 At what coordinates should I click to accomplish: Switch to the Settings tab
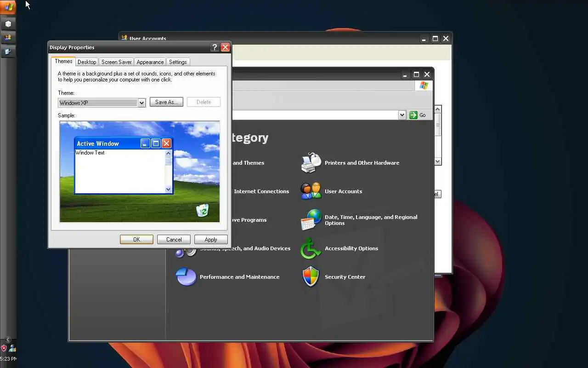(x=178, y=62)
